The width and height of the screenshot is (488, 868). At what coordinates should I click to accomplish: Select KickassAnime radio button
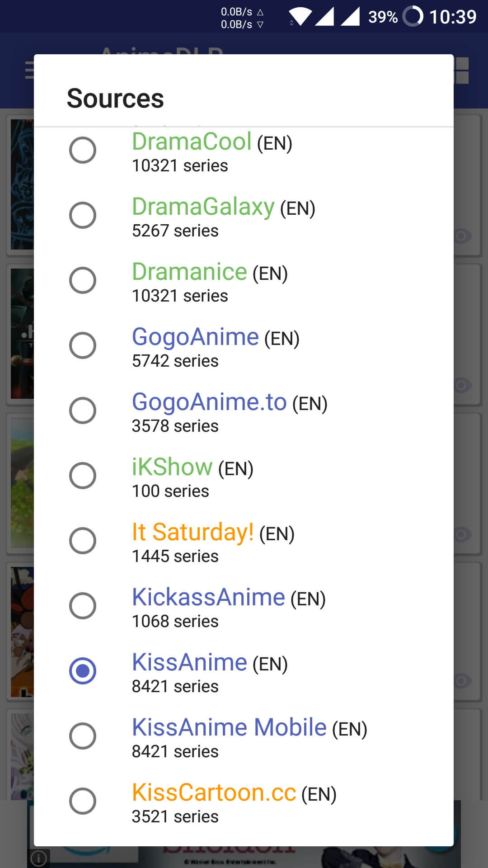82,606
